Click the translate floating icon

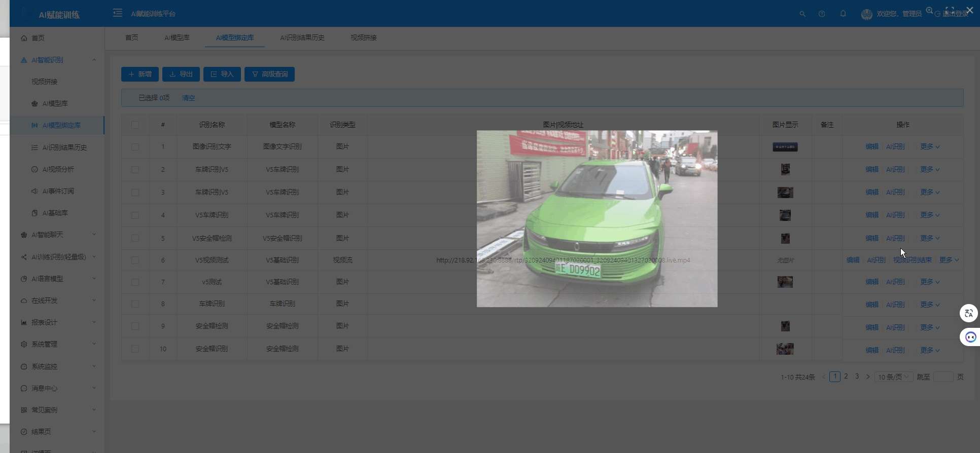tap(969, 313)
